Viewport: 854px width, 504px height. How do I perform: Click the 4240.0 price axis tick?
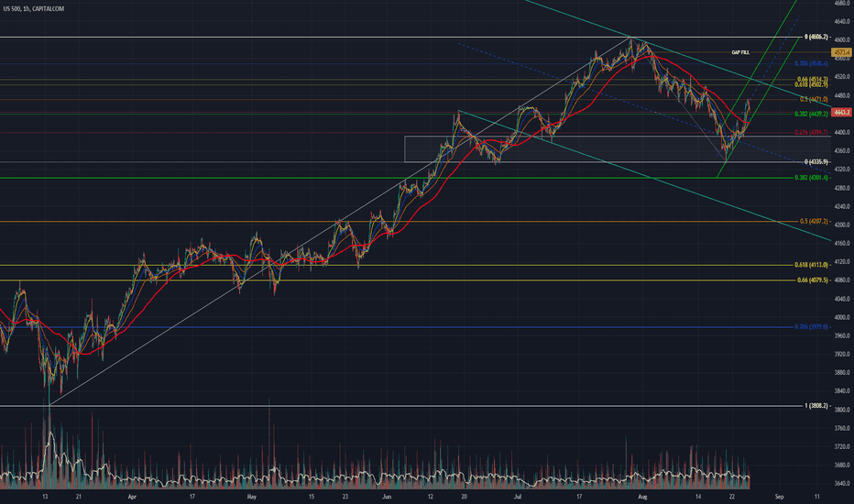tap(841, 206)
